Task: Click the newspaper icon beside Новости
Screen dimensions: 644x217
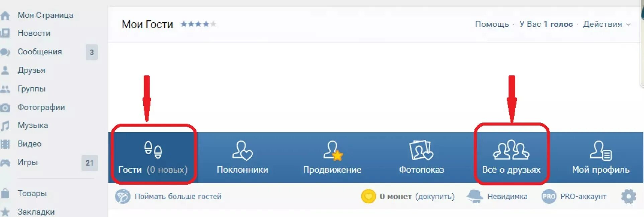Action: (5, 33)
